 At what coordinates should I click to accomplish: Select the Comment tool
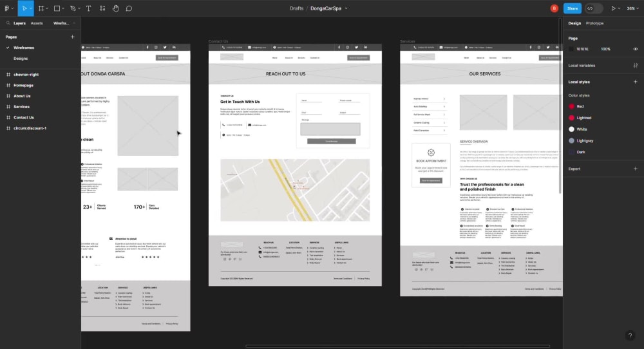pos(129,8)
